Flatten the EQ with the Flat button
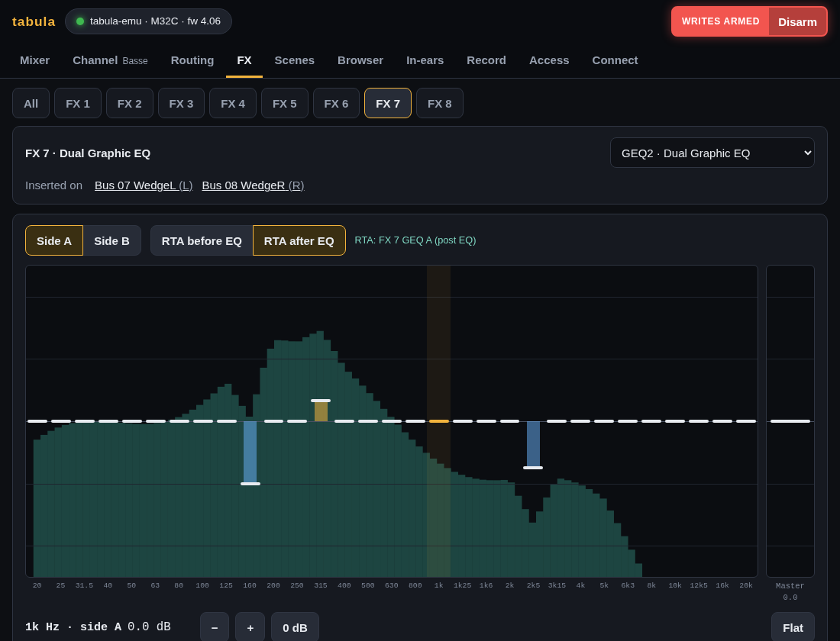The height and width of the screenshot is (641, 840). coord(793,627)
